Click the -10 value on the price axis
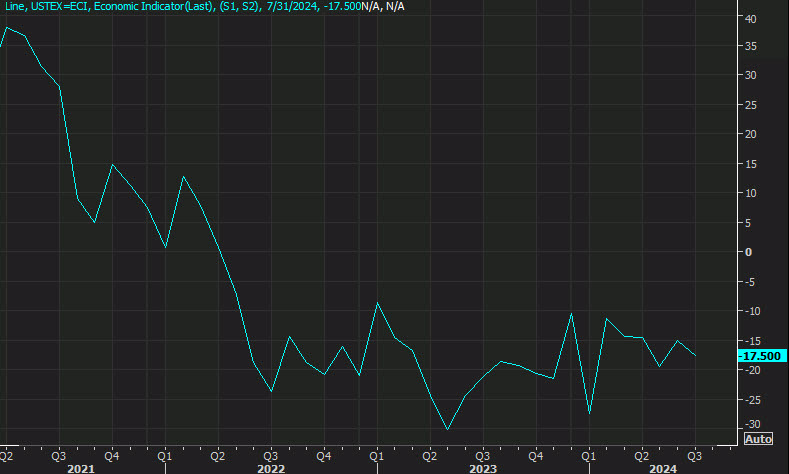Screen dimensions: 789x474 [751, 311]
